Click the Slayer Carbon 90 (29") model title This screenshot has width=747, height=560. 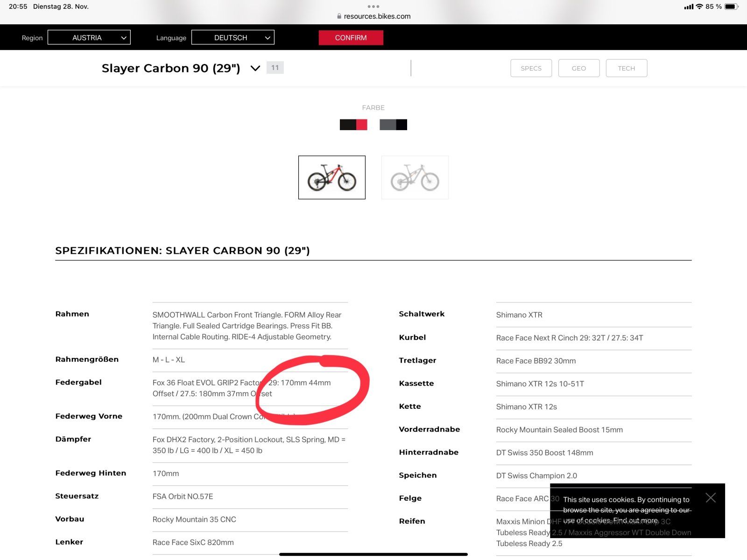pyautogui.click(x=171, y=68)
